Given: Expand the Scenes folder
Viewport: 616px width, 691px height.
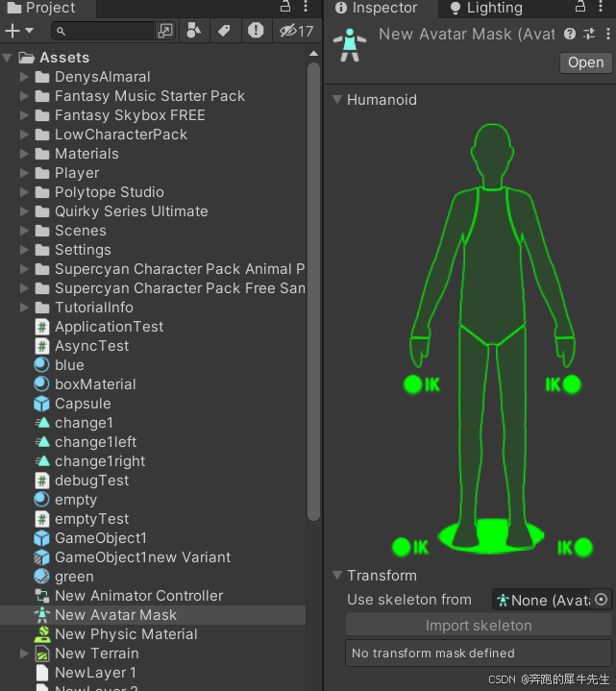Looking at the screenshot, I should click(24, 231).
